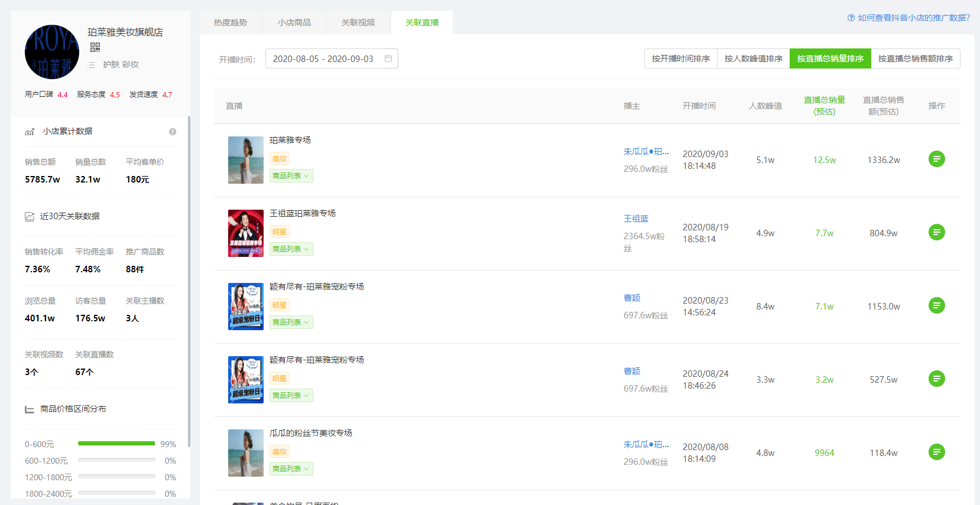The image size is (980, 505).
Task: Click the 直播总销售额(预估) column header
Action: [884, 106]
